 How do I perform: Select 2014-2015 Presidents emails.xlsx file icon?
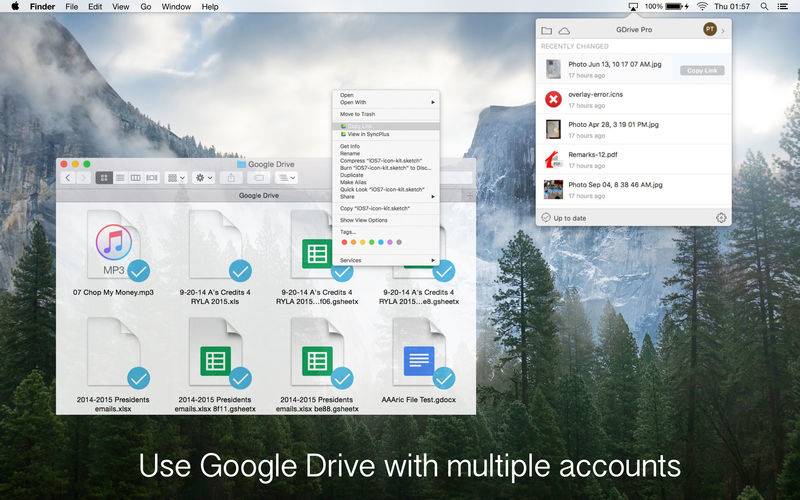coord(114,353)
